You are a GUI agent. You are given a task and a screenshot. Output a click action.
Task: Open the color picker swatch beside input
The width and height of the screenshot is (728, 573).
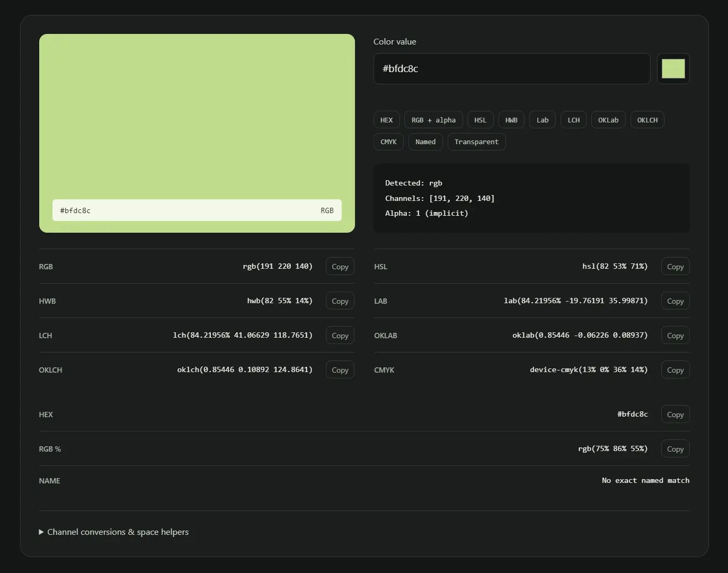[x=673, y=68]
